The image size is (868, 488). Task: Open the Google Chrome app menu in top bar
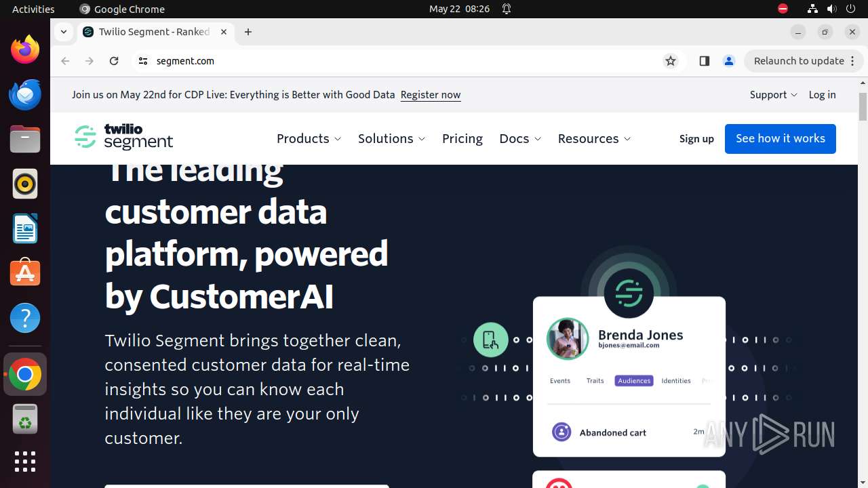pyautogui.click(x=122, y=9)
